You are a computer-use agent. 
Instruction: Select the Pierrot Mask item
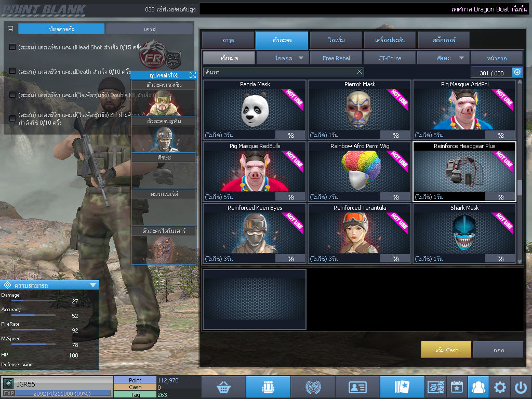[x=360, y=110]
